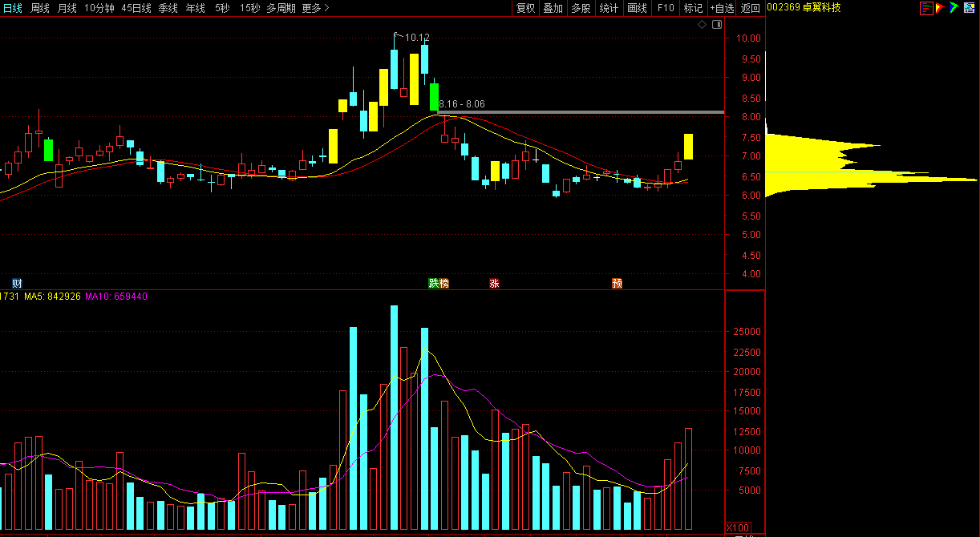Click the orange 预 forecast marker
The height and width of the screenshot is (537, 980).
(x=617, y=283)
